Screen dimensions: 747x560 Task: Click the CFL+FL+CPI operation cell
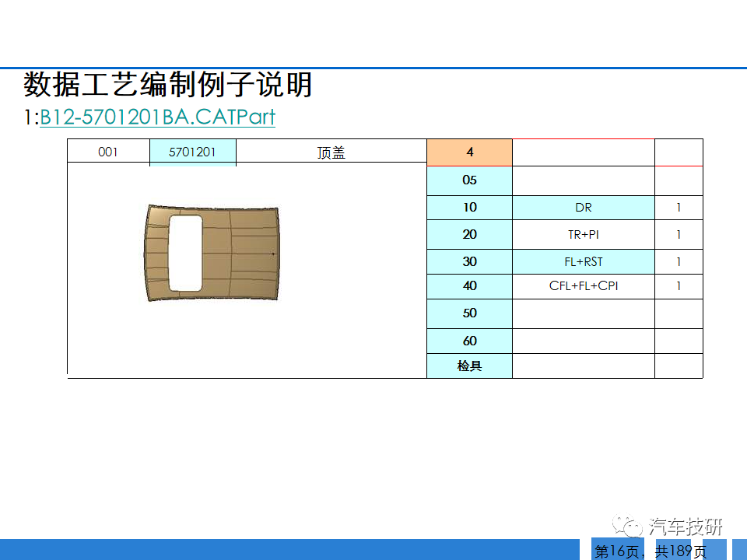pos(584,286)
